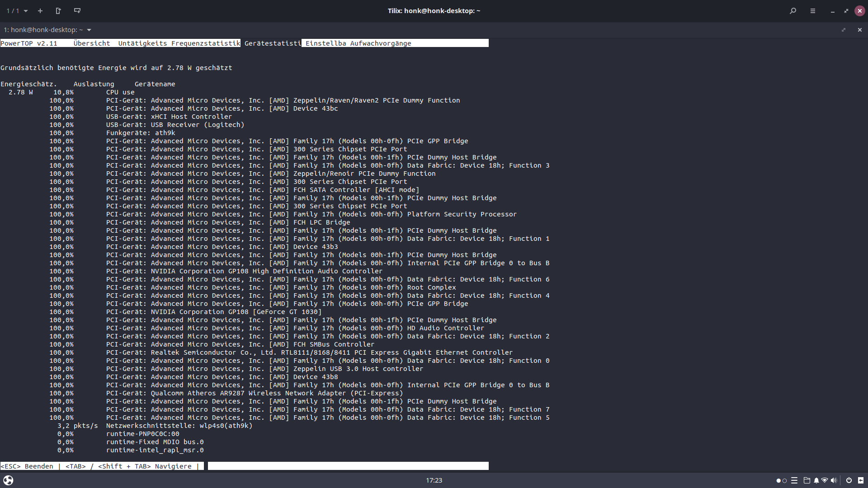The width and height of the screenshot is (868, 488).
Task: Add terminal right split icon
Action: click(58, 11)
